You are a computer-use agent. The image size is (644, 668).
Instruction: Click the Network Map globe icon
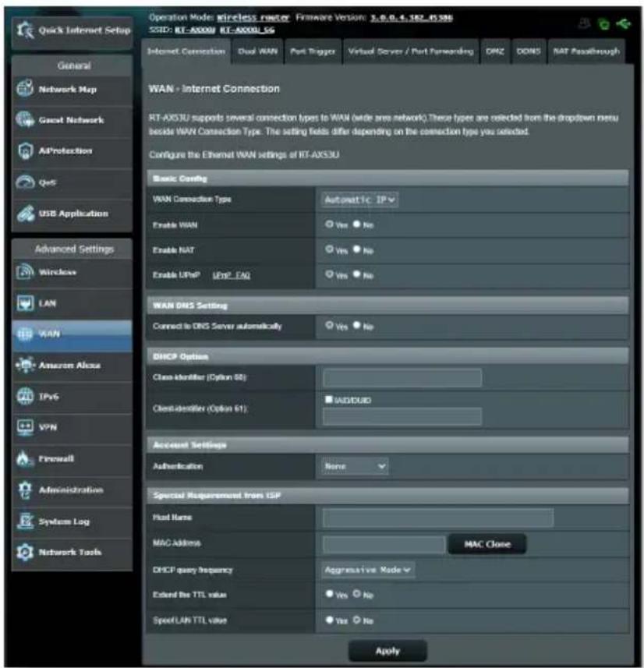coord(25,89)
